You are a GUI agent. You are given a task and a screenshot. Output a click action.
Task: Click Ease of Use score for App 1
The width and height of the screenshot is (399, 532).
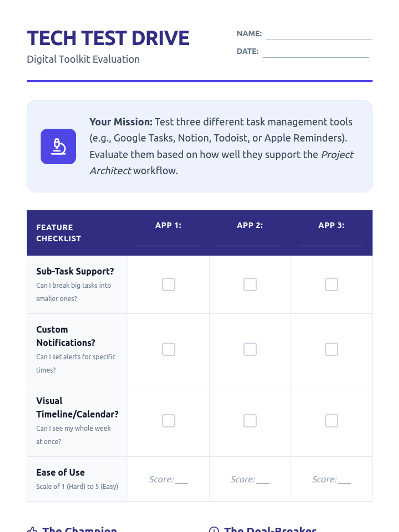pyautogui.click(x=181, y=480)
